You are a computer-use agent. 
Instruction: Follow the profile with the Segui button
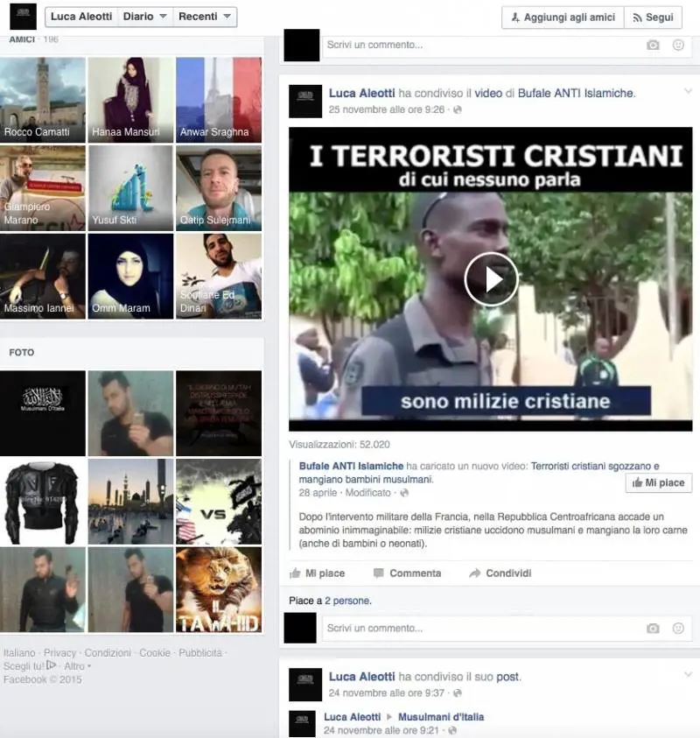click(x=653, y=18)
